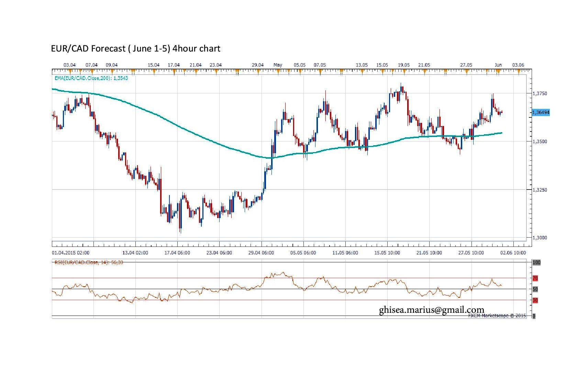This screenshot has height=365, width=588.
Task: Select the 21.04 date on top axis
Action: tap(196, 65)
